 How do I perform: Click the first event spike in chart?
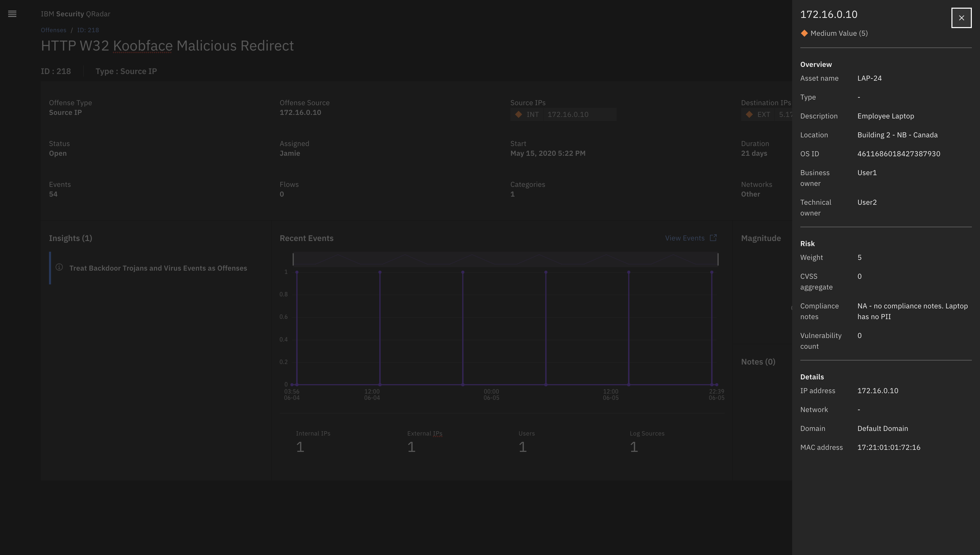coord(297,273)
